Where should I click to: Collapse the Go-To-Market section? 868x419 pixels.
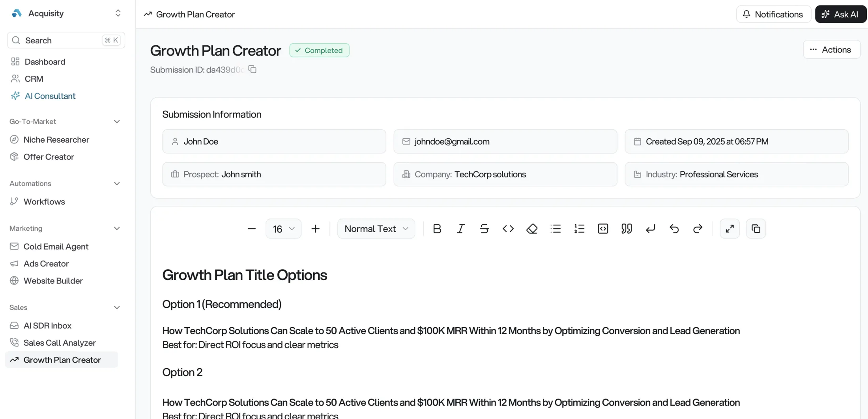tap(117, 121)
